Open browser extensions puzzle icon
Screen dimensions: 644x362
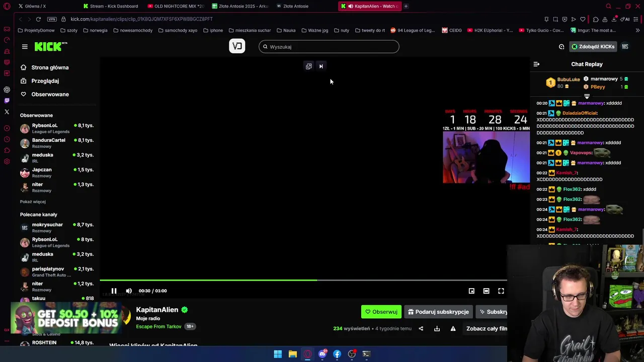coord(596,19)
